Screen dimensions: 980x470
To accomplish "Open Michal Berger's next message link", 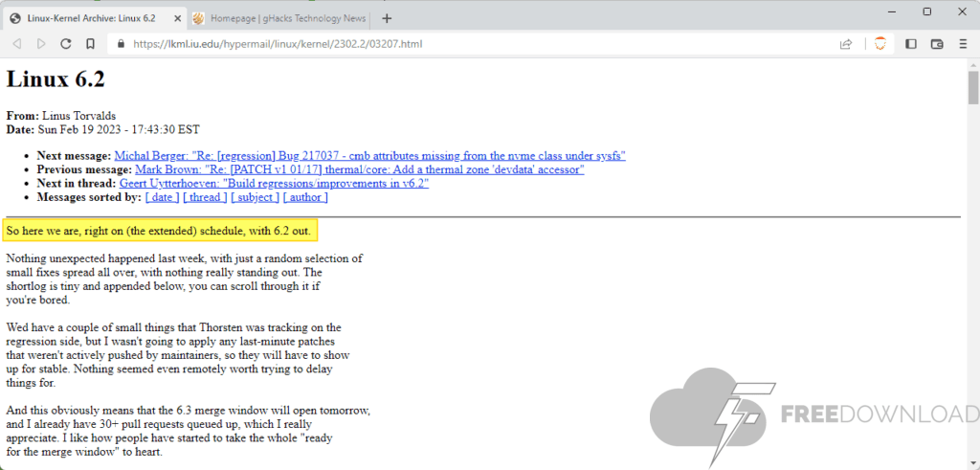I will tap(369, 155).
